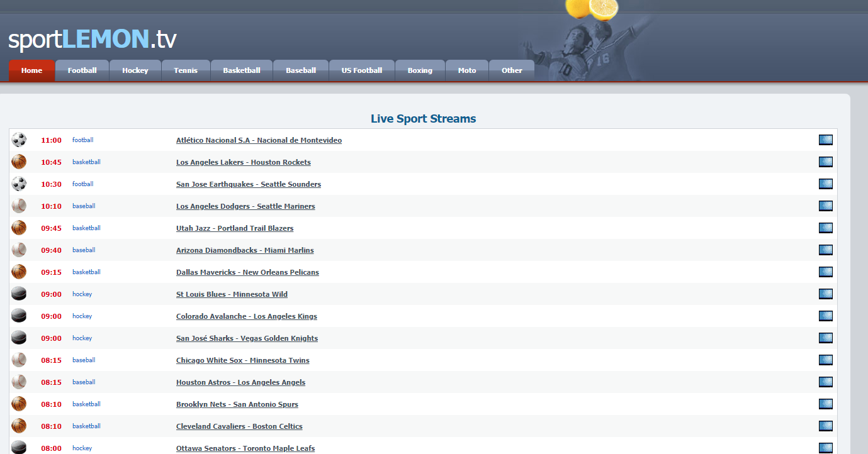The width and height of the screenshot is (868, 454).
Task: Open Houston Astros - Los Angeles Angels link
Action: click(x=240, y=382)
